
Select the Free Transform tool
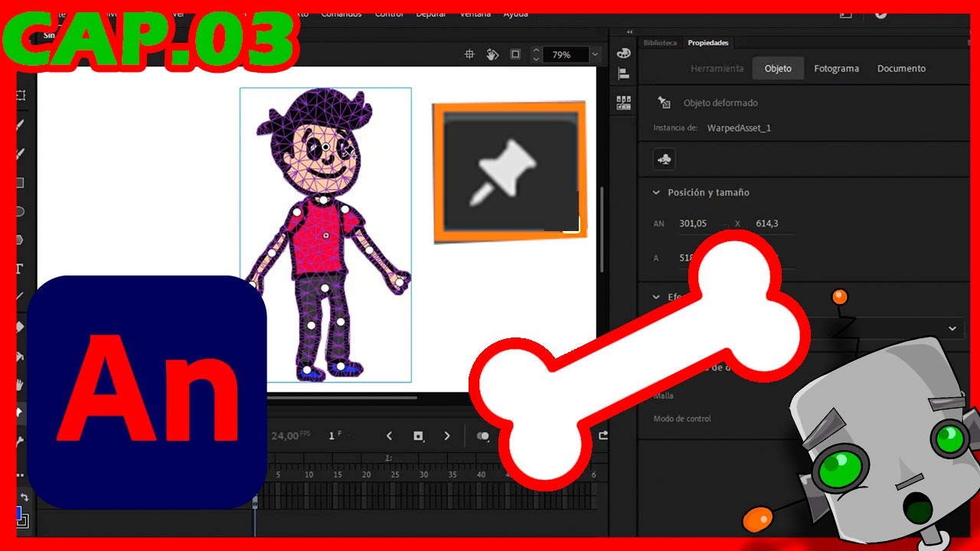click(x=21, y=96)
